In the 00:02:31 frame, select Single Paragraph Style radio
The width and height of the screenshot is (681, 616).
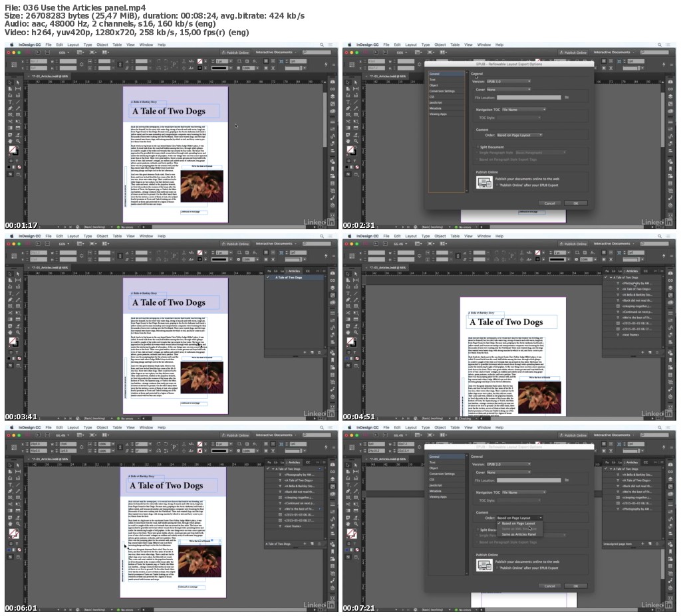[x=477, y=153]
